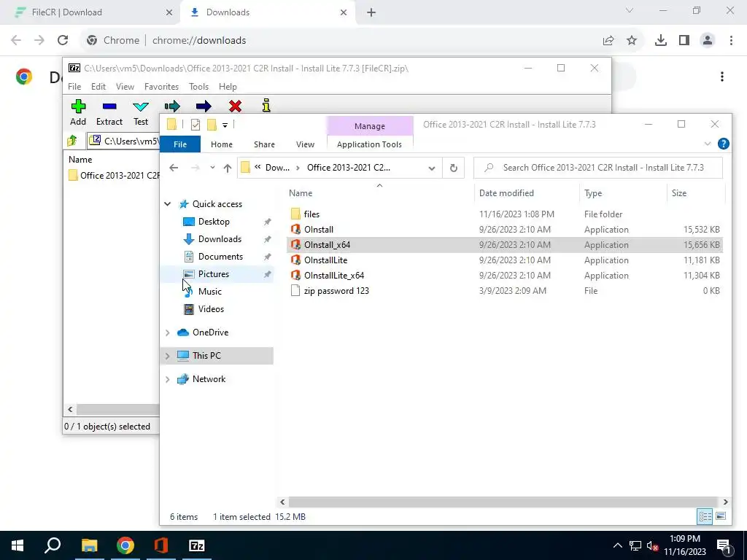
Task: Open Chrome downloads toolbar icon
Action: 660,40
